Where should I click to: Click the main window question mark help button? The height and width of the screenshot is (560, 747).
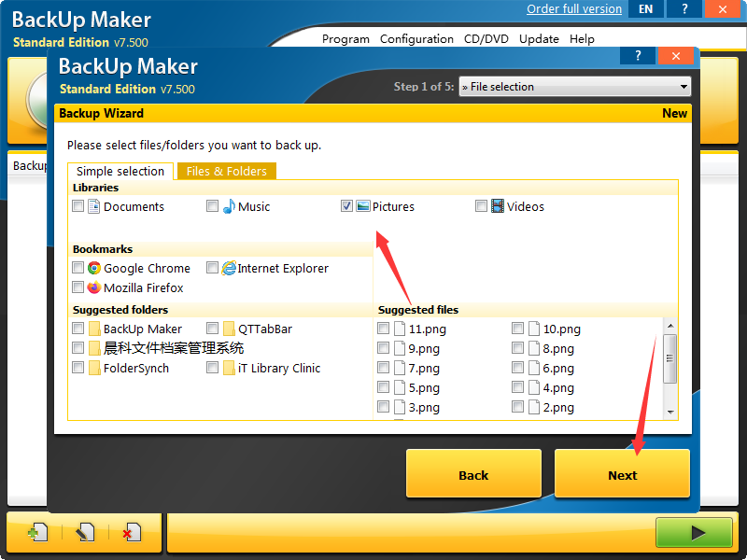[x=684, y=8]
